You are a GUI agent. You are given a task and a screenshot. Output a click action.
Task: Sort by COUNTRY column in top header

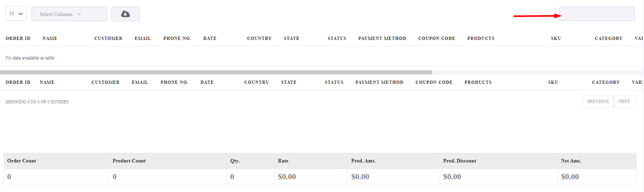259,38
